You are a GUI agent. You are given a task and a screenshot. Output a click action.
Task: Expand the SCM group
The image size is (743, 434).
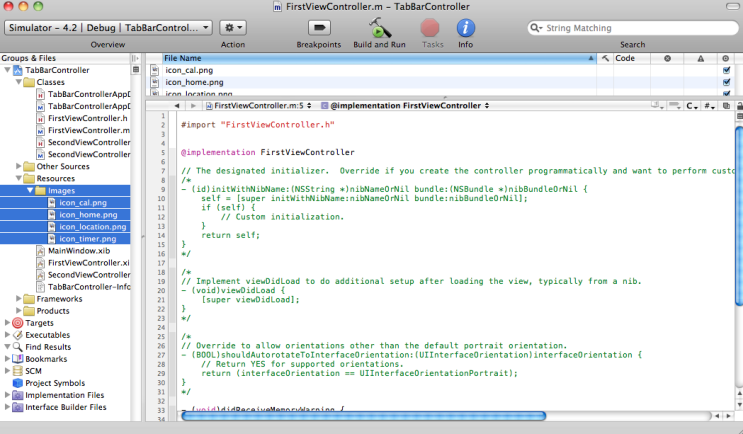coord(7,371)
